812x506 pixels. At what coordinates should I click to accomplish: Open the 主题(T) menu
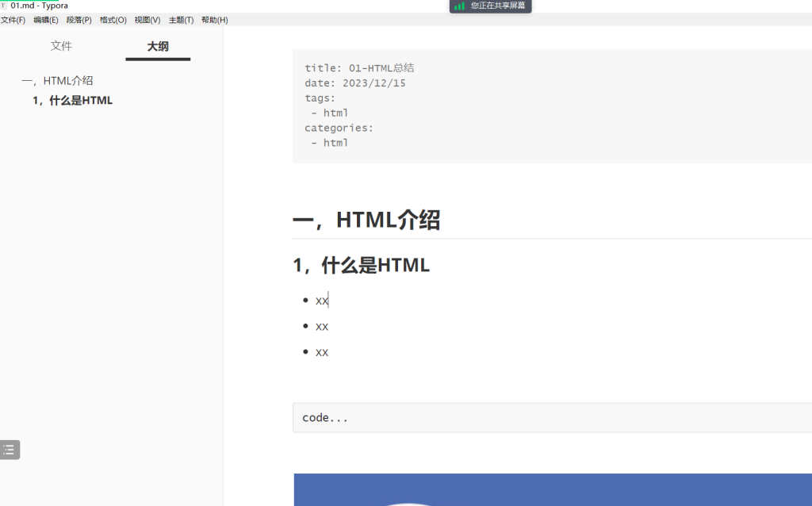click(x=181, y=20)
